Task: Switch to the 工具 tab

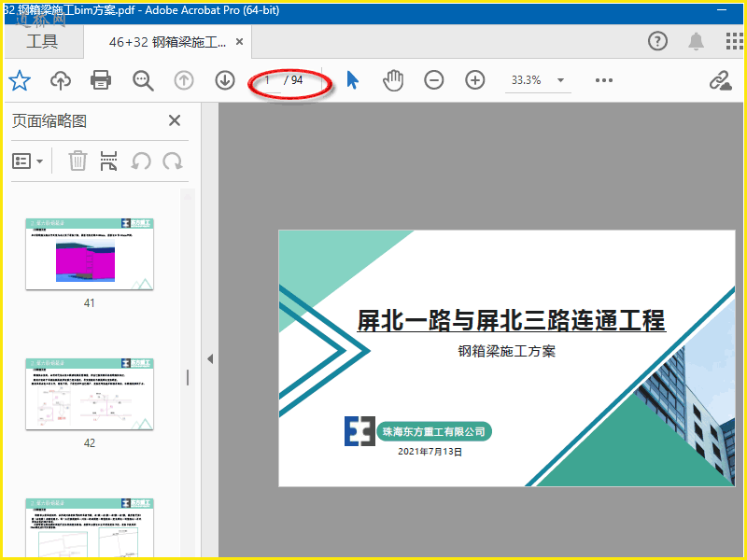Action: [42, 41]
